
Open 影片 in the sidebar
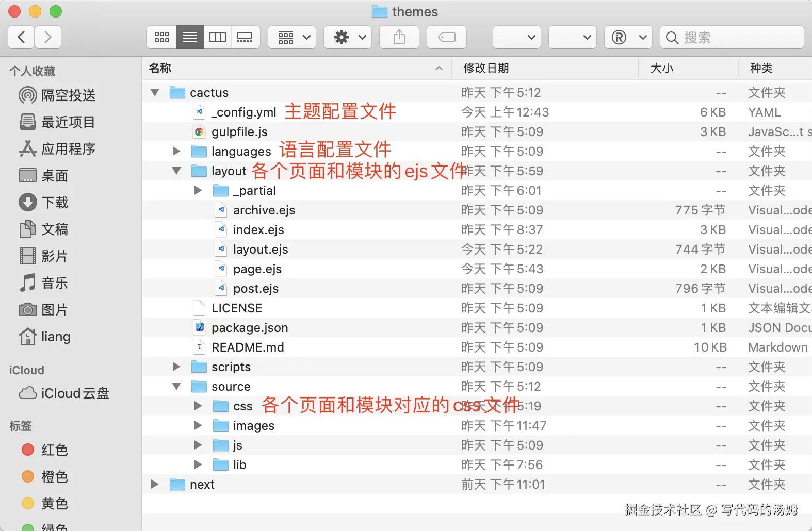(44, 256)
